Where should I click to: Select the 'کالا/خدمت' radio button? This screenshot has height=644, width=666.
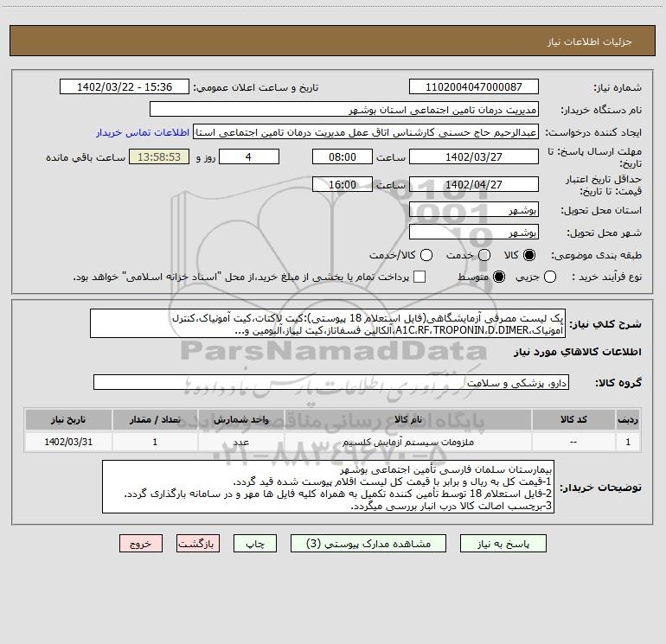[426, 255]
